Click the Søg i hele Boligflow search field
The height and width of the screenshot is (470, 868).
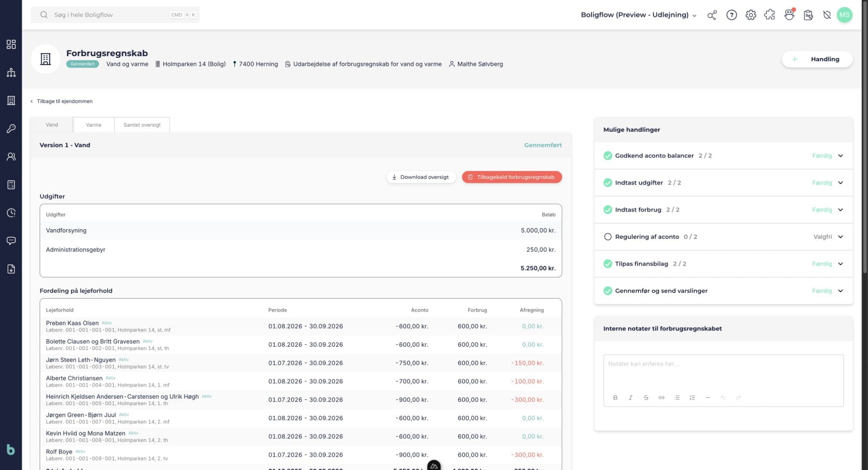[115, 15]
